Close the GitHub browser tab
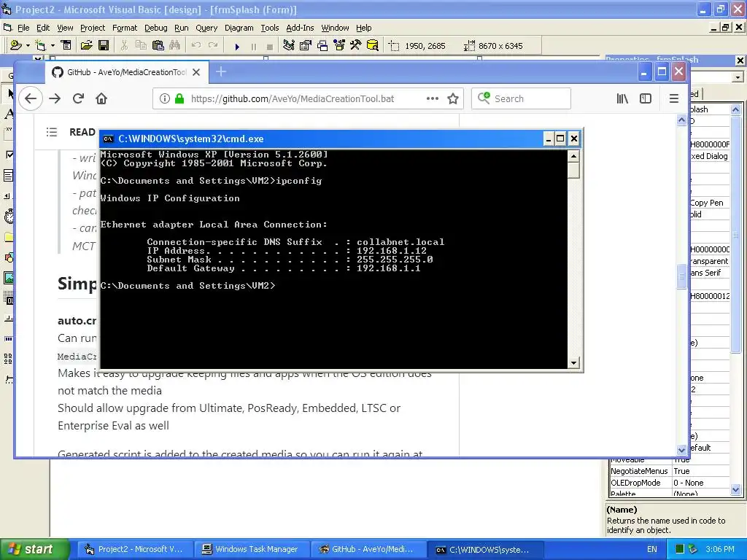The image size is (747, 560). tap(196, 72)
